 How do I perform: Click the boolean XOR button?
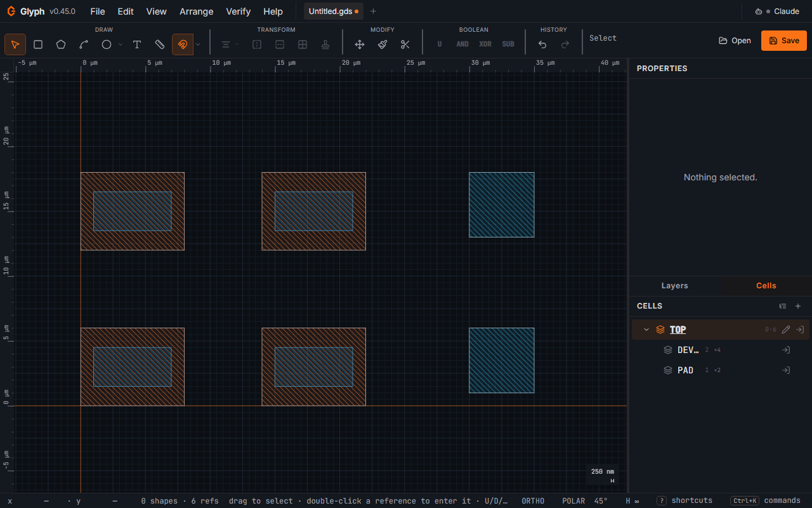485,44
